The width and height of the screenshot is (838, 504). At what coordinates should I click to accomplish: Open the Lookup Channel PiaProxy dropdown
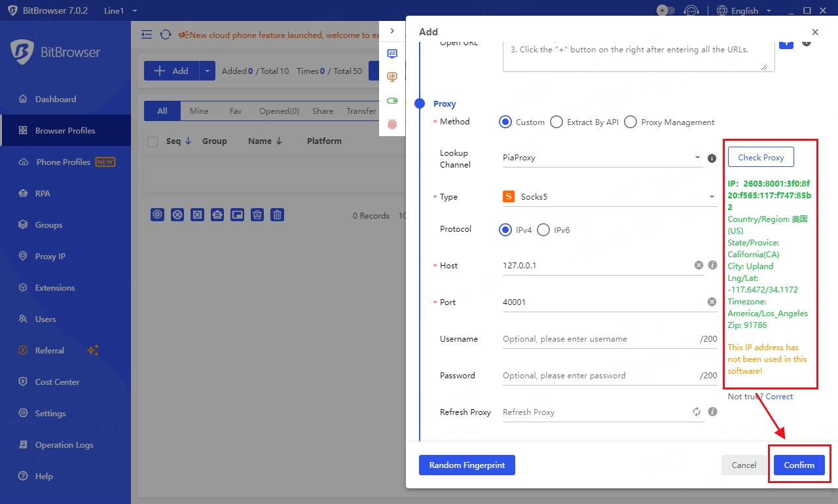[601, 158]
